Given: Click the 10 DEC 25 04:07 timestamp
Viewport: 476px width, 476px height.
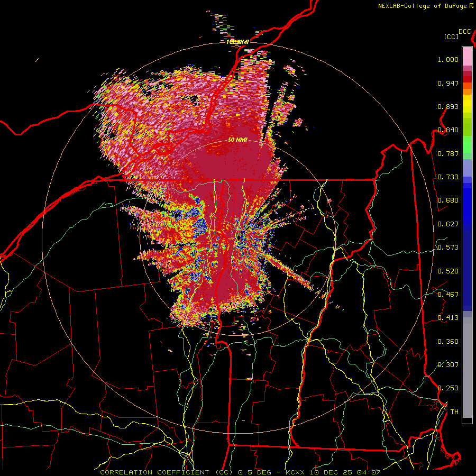Looking at the screenshot, I should click(x=346, y=472).
